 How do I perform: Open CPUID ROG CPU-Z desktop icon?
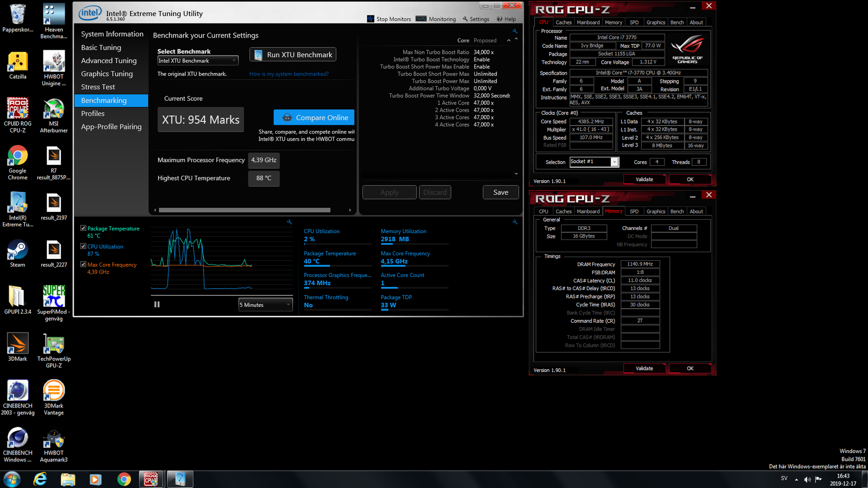(x=18, y=115)
